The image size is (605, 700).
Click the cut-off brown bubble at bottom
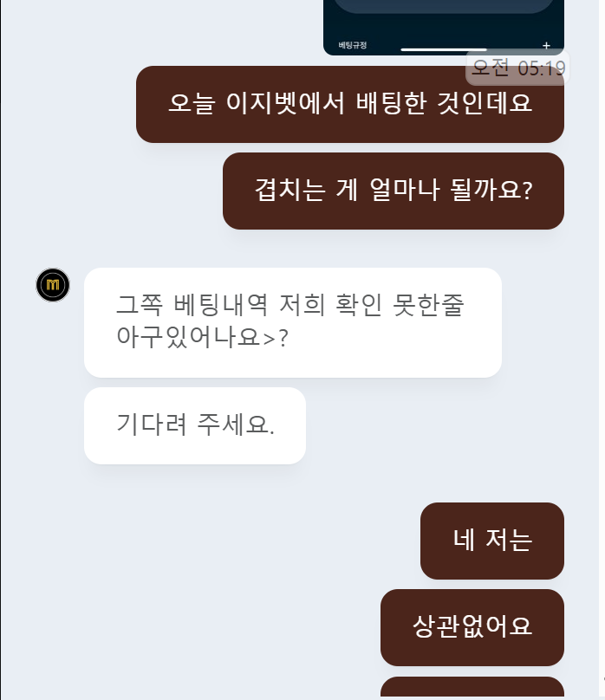(x=472, y=688)
